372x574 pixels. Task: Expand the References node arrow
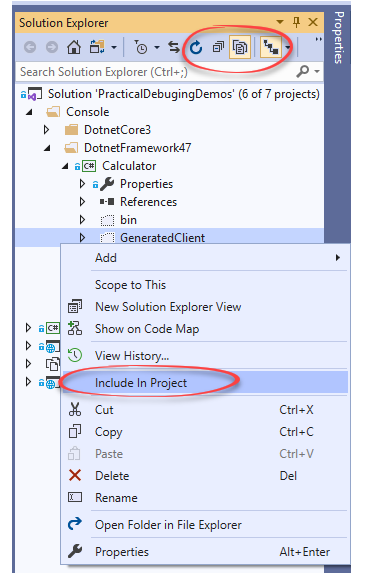[82, 202]
